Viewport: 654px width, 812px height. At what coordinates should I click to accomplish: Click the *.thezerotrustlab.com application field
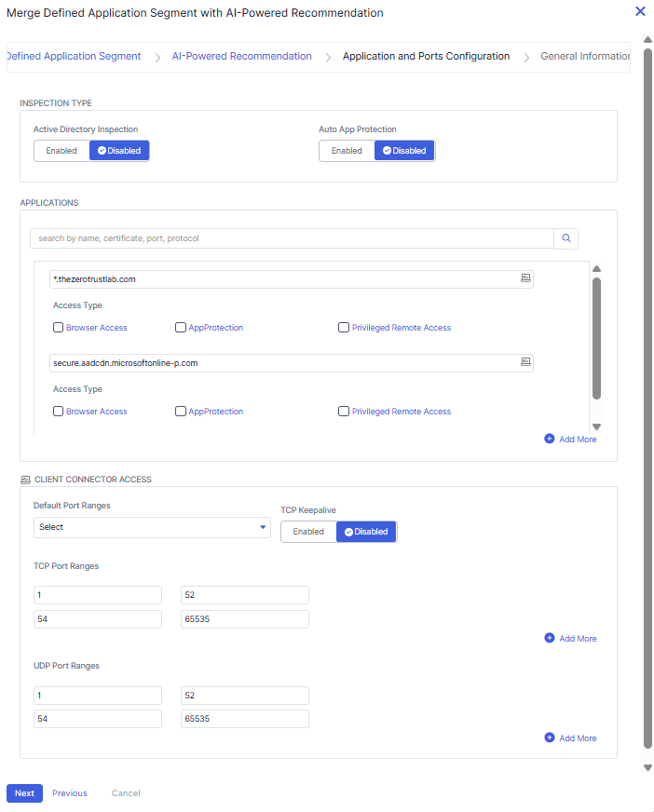[292, 279]
